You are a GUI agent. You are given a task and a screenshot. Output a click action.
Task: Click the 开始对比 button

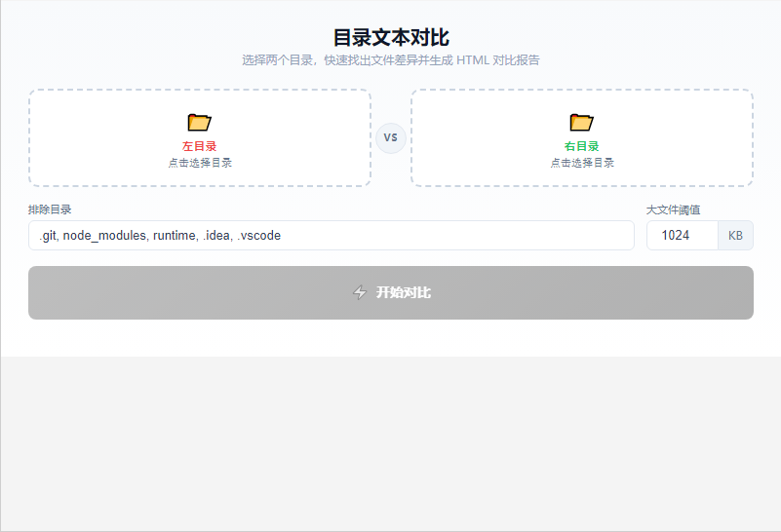coord(390,292)
